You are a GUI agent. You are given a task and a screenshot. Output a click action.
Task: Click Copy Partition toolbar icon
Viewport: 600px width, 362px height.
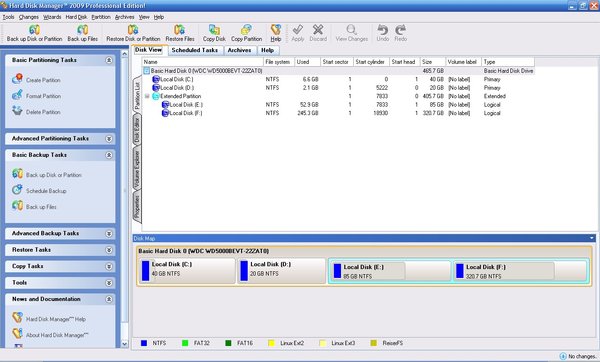[246, 30]
